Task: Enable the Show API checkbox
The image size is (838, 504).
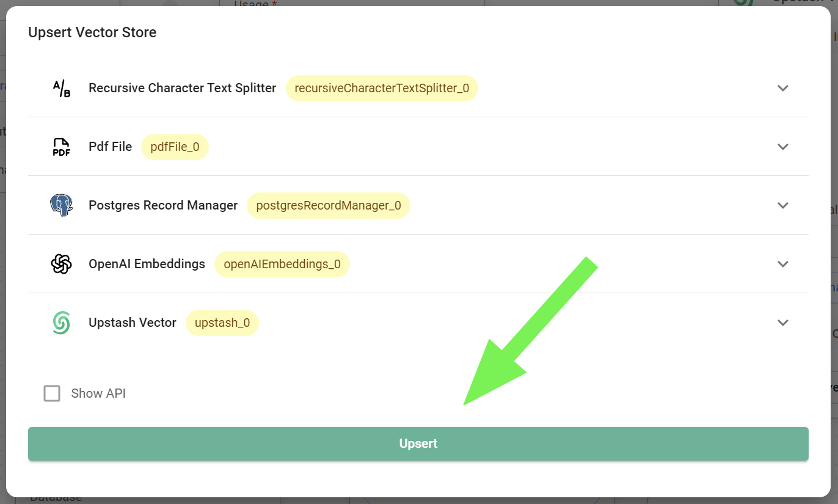Action: tap(52, 393)
